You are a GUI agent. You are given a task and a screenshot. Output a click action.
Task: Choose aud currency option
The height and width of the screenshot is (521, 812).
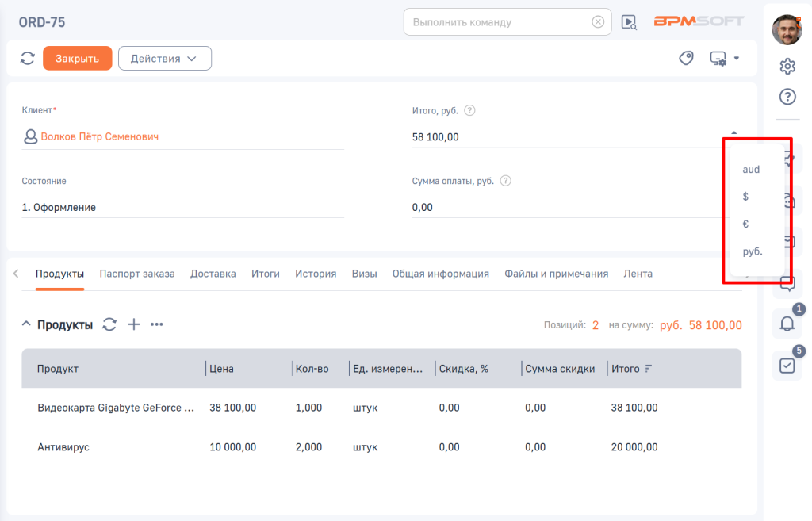point(751,169)
